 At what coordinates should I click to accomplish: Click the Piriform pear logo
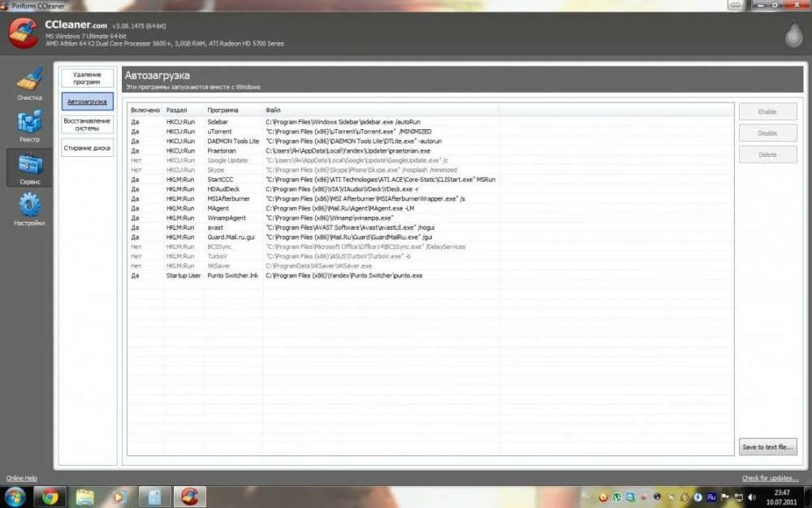point(793,34)
